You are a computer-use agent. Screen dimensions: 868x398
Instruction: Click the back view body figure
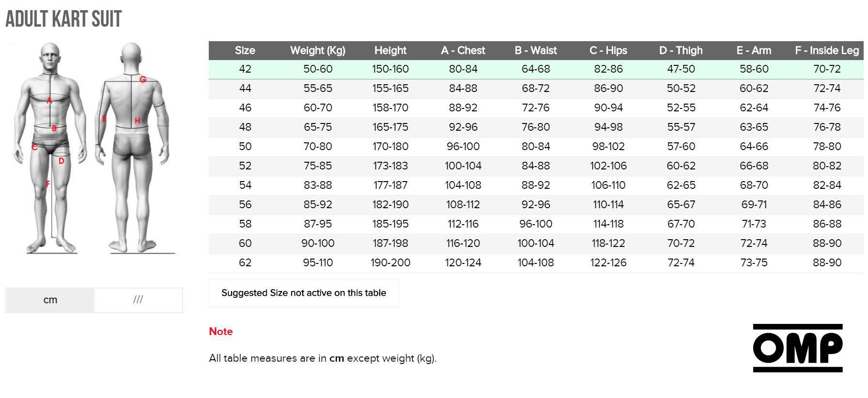pyautogui.click(x=132, y=148)
